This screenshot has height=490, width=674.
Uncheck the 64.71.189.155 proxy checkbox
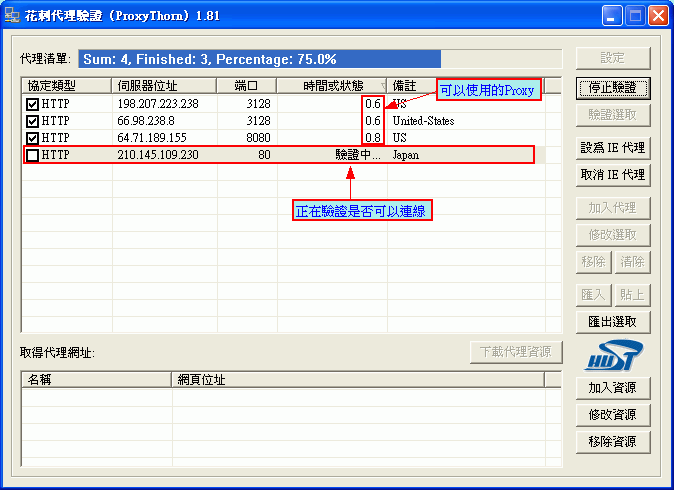pyautogui.click(x=32, y=138)
